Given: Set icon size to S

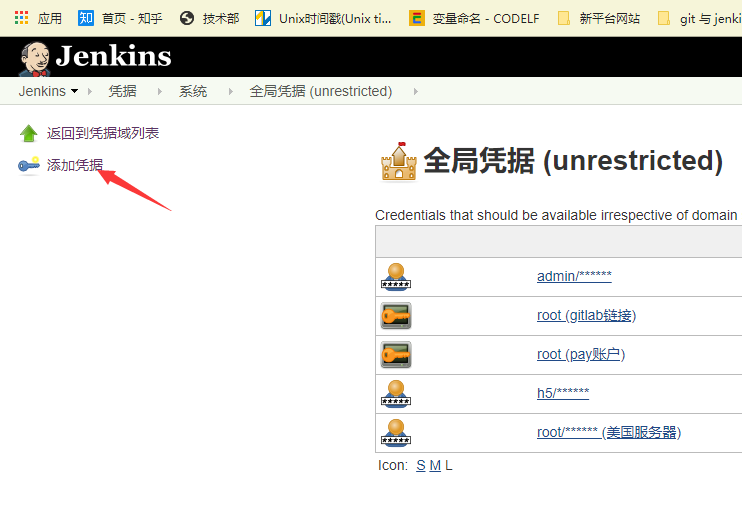Looking at the screenshot, I should point(421,466).
